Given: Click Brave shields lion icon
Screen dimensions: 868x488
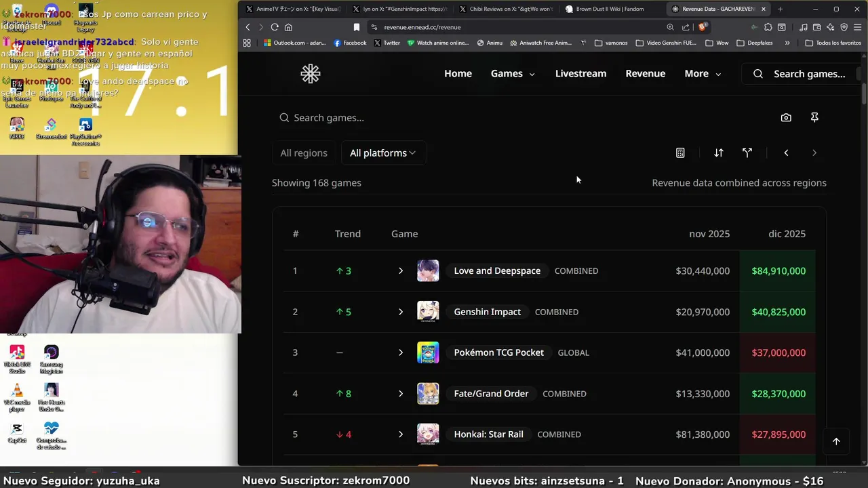Looking at the screenshot, I should click(x=703, y=27).
